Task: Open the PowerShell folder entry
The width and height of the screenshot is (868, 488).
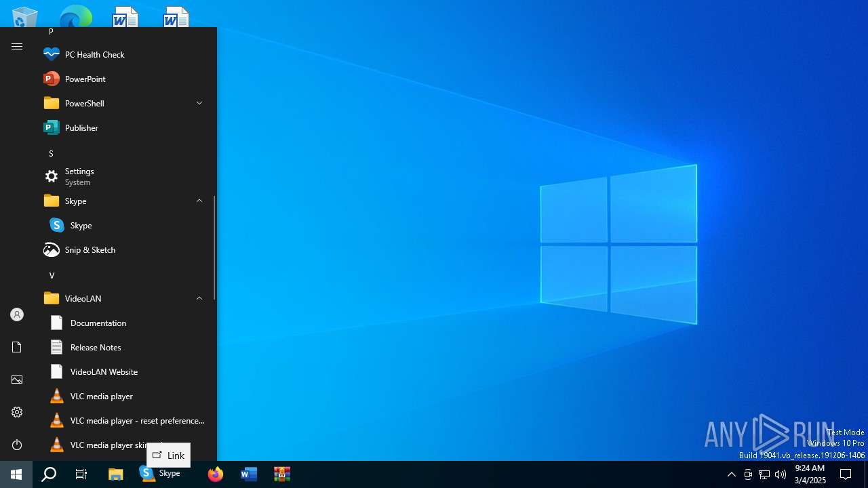Action: (x=123, y=103)
